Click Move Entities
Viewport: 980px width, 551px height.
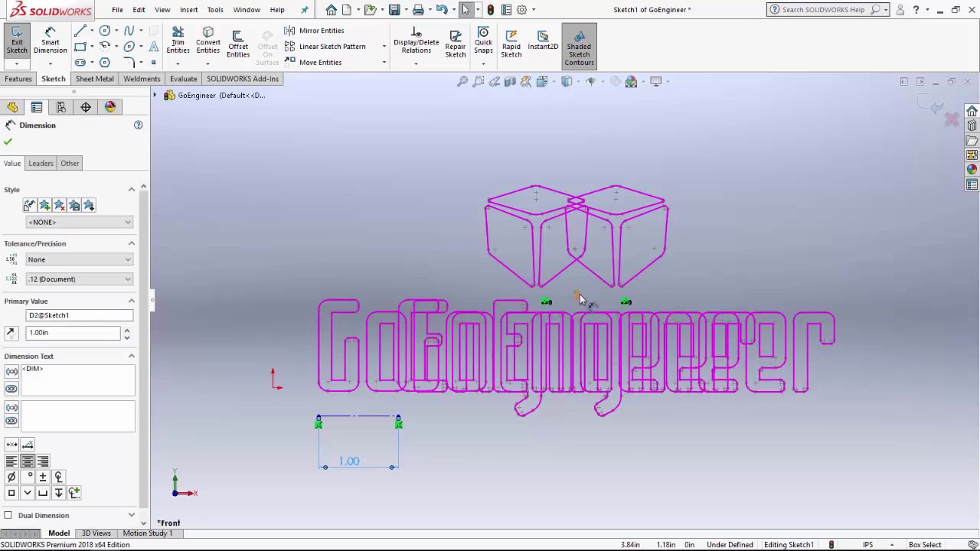(x=313, y=63)
